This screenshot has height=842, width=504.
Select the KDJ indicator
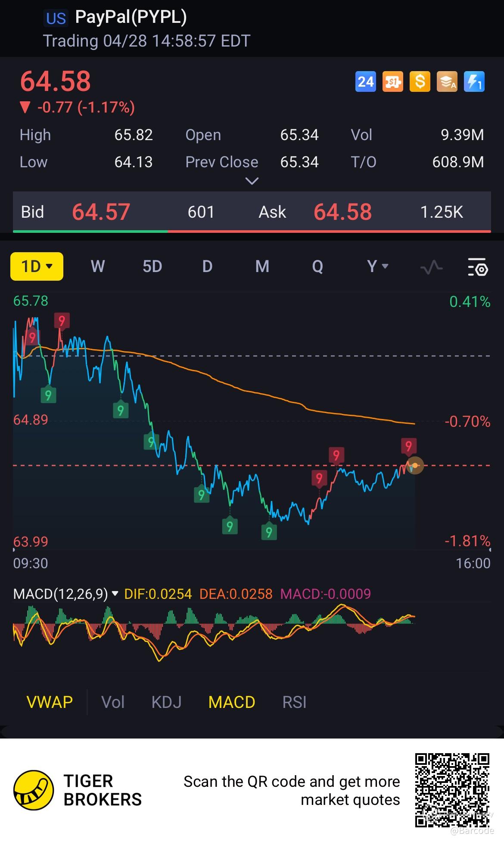pyautogui.click(x=166, y=702)
